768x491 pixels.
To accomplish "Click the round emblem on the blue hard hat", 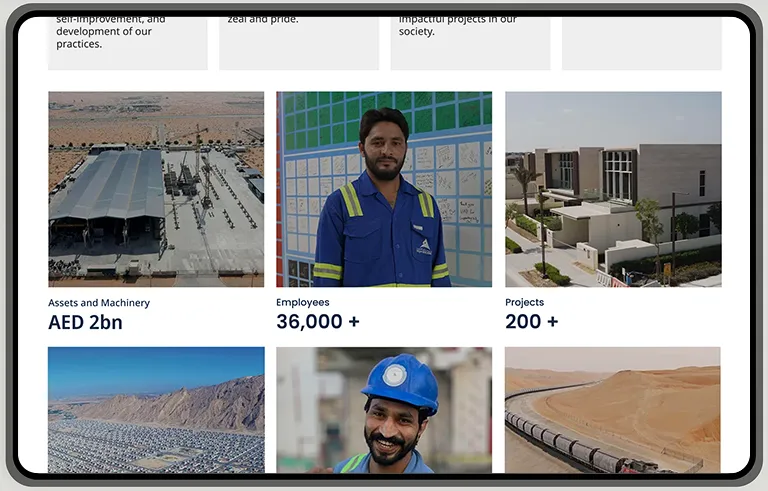I will point(395,375).
